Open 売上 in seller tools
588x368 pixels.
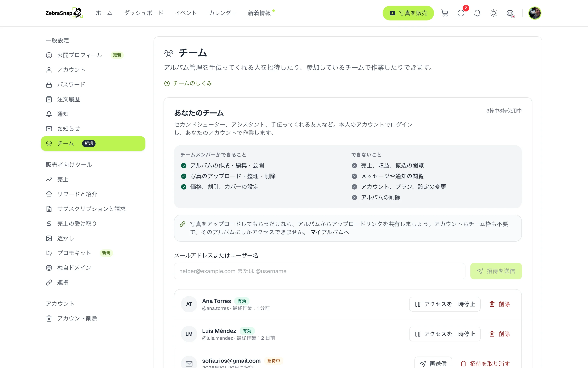coord(93,179)
